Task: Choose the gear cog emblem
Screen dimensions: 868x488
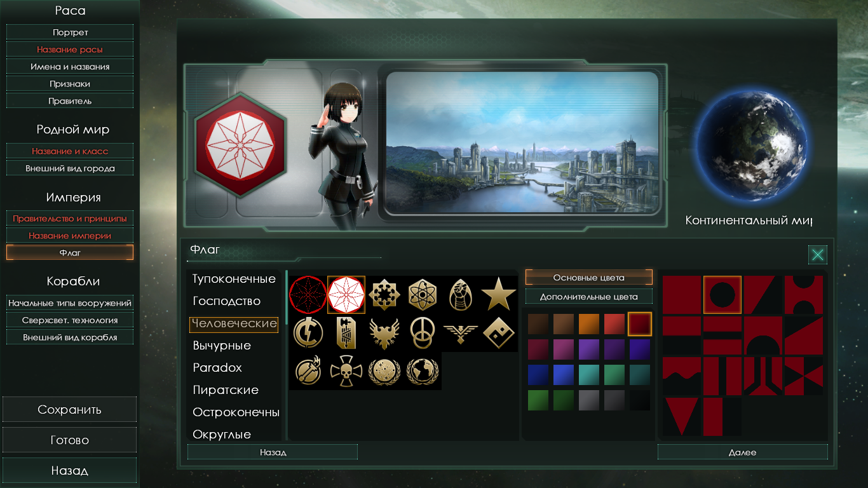Action: 384,295
